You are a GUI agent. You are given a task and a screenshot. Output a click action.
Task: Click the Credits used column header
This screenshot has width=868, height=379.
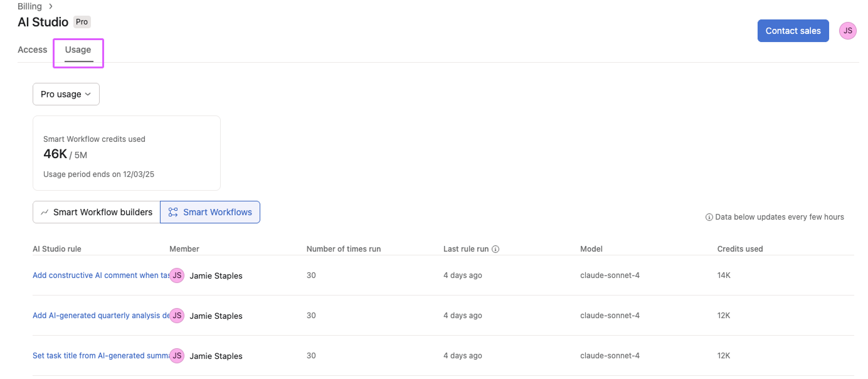(739, 249)
